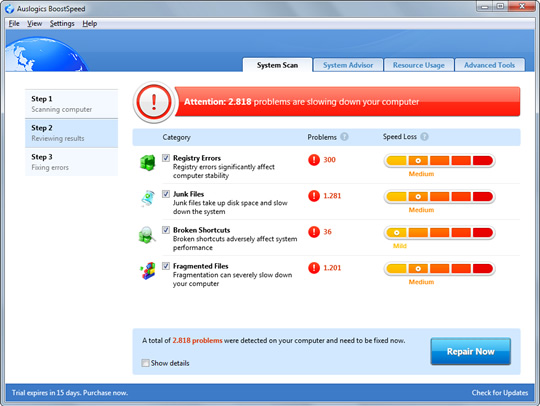Image resolution: width=540 pixels, height=406 pixels.
Task: Uncheck the Broken Shortcuts checkbox
Action: (x=166, y=230)
